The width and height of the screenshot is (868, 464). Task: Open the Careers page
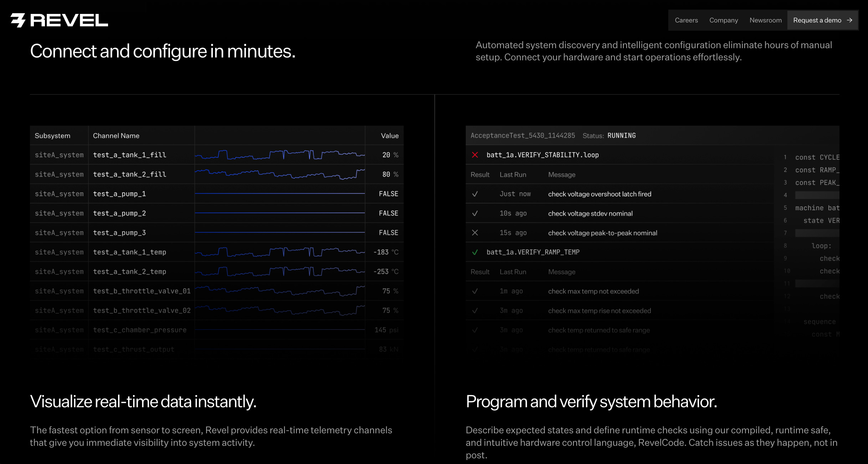click(686, 20)
